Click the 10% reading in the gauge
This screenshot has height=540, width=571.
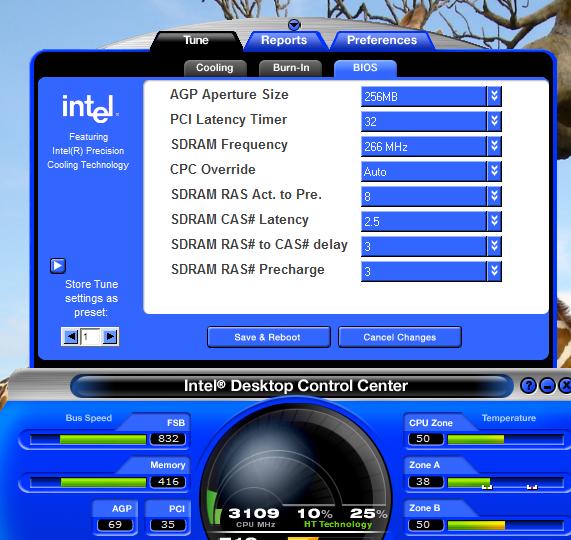click(315, 514)
